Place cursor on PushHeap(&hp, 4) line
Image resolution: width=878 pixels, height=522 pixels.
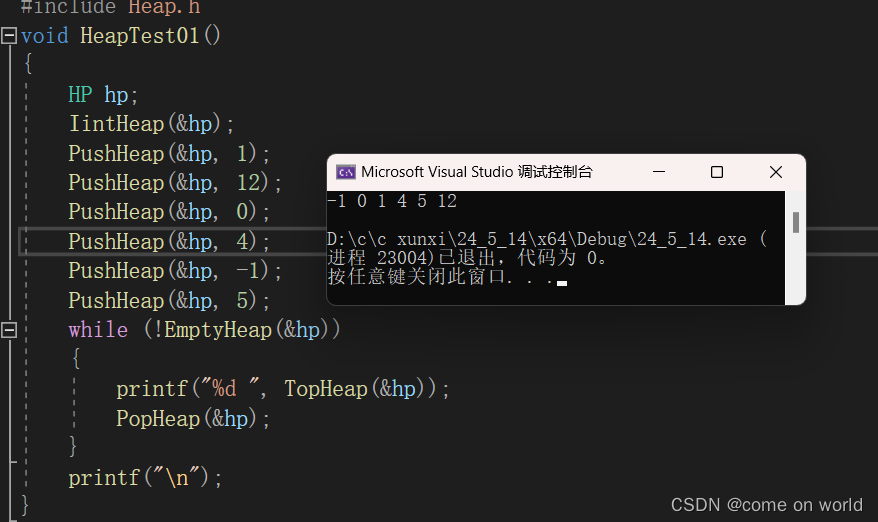[169, 241]
